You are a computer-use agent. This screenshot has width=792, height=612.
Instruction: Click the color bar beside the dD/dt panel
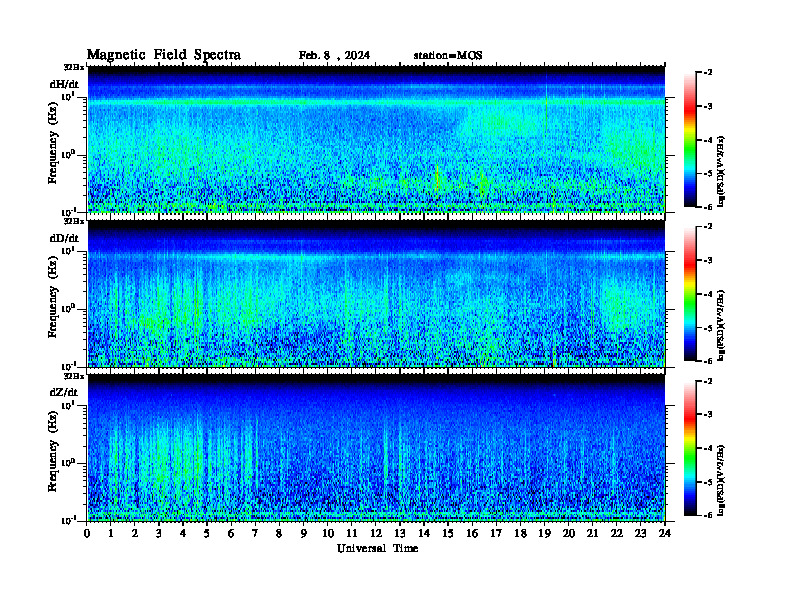click(689, 293)
